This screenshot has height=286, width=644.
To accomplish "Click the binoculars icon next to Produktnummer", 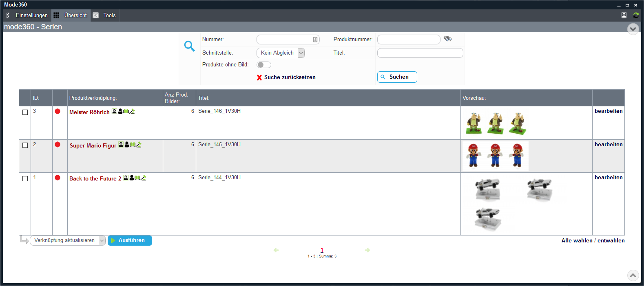I will click(448, 39).
